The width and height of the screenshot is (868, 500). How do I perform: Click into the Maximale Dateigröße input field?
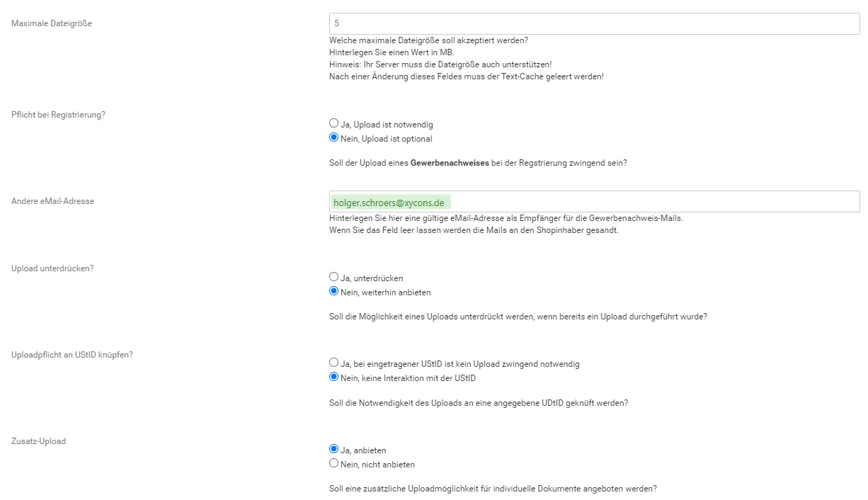595,23
